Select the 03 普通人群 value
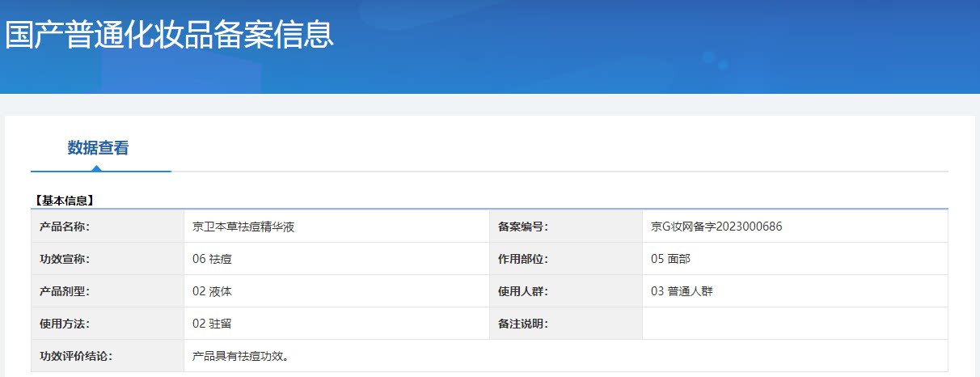The image size is (980, 377). point(682,291)
